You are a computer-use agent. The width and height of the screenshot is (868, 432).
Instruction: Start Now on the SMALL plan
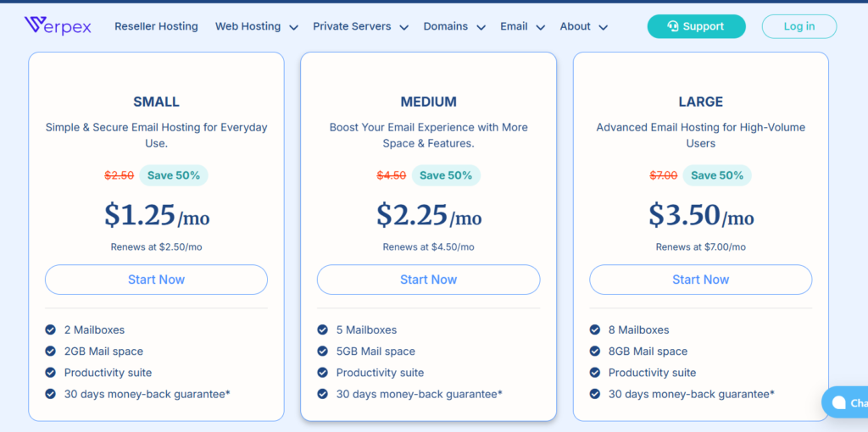point(156,280)
